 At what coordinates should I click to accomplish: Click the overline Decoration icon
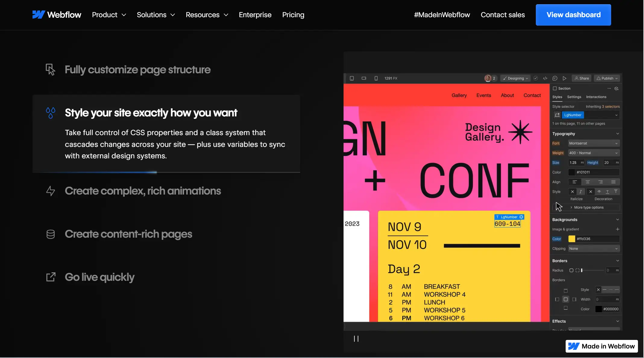click(x=616, y=192)
